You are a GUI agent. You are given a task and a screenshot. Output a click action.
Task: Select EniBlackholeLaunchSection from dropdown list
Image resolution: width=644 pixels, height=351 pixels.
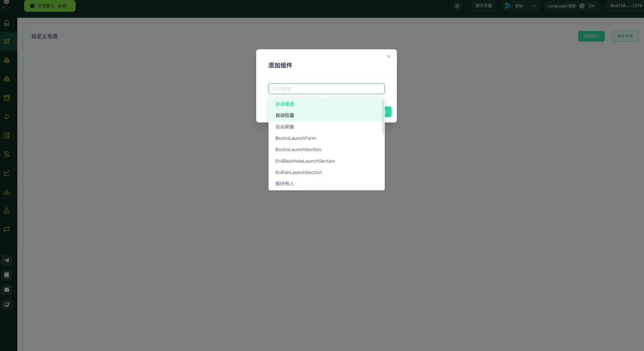tap(325, 161)
